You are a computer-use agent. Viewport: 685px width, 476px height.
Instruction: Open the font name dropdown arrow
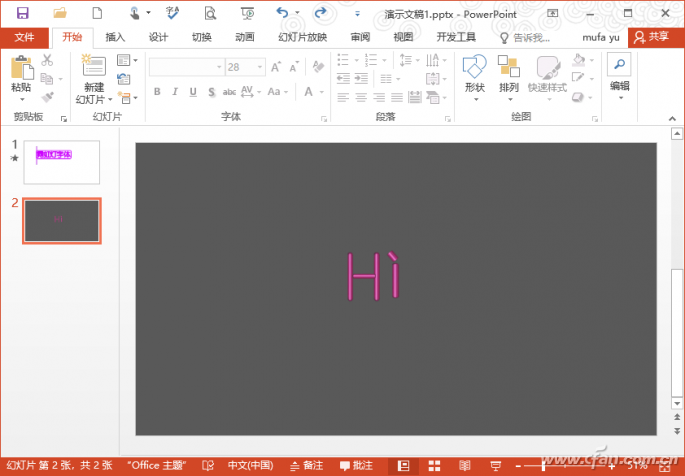(x=219, y=67)
